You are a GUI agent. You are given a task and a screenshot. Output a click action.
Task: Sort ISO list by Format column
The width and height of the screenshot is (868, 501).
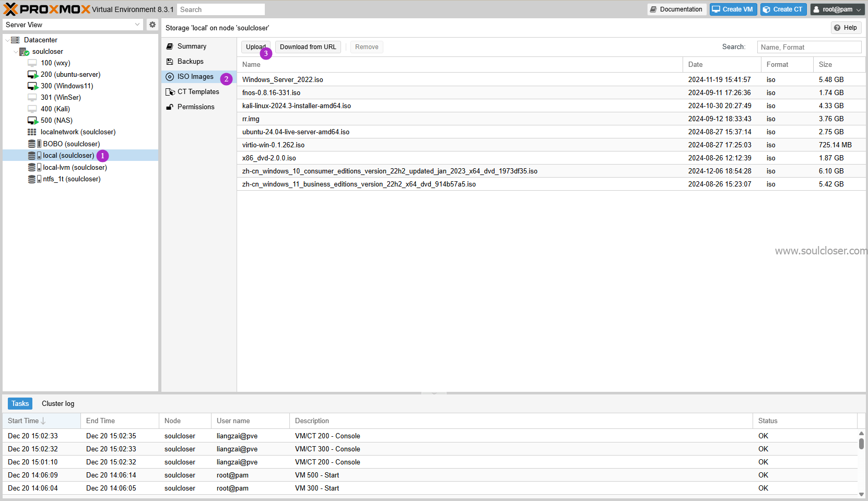coord(787,64)
